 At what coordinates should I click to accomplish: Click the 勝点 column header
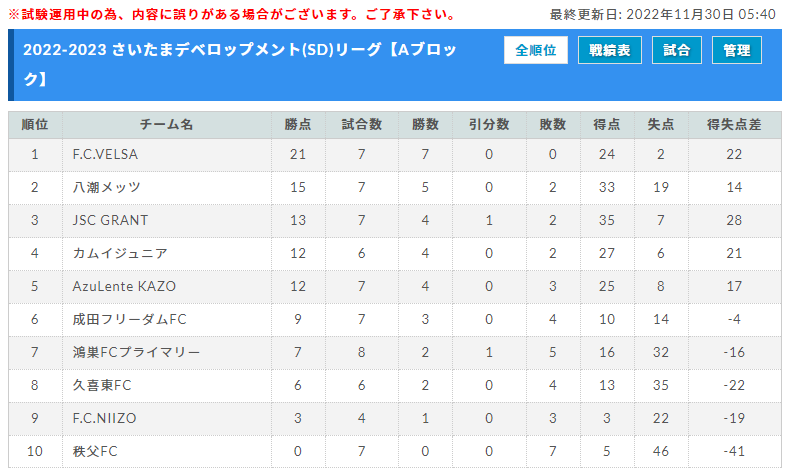(298, 125)
